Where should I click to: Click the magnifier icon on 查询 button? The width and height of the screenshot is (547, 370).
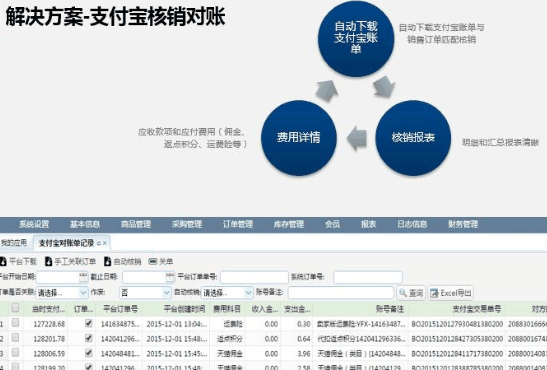[403, 293]
